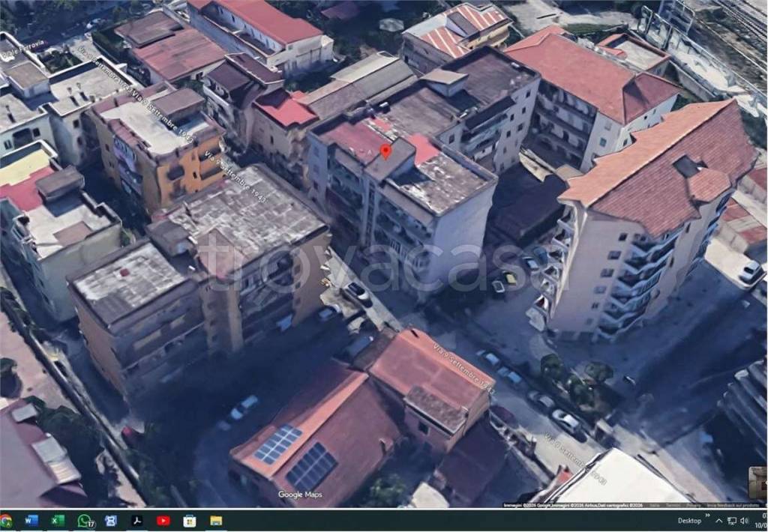The height and width of the screenshot is (532, 768).
Task: Expand the Desktop toolbar chevron
Action: pyautogui.click(x=706, y=516)
